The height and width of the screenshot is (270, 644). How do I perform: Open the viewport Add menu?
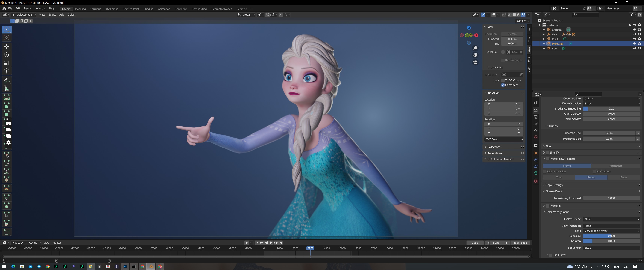click(62, 15)
